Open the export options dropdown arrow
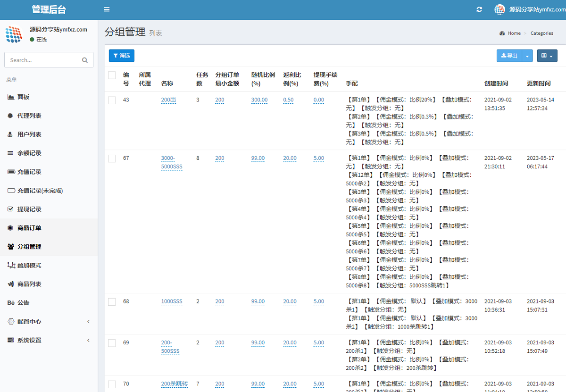This screenshot has width=566, height=392. (527, 56)
